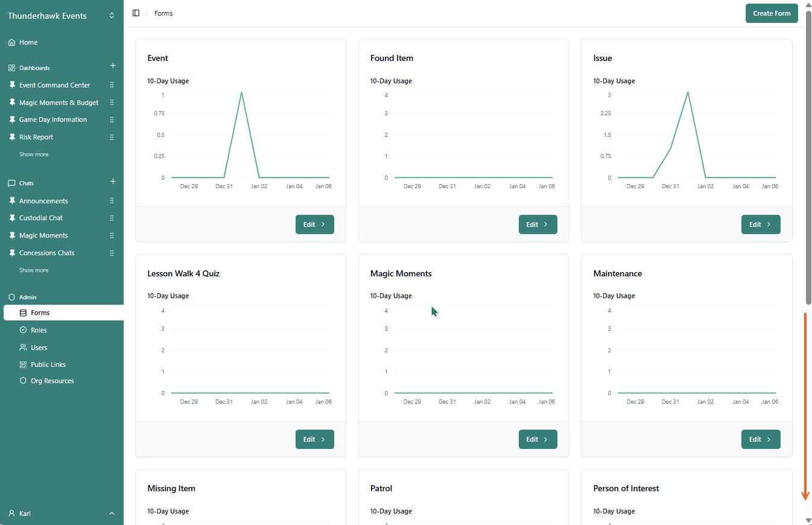
Task: Click the Home icon in sidebar
Action: (11, 42)
